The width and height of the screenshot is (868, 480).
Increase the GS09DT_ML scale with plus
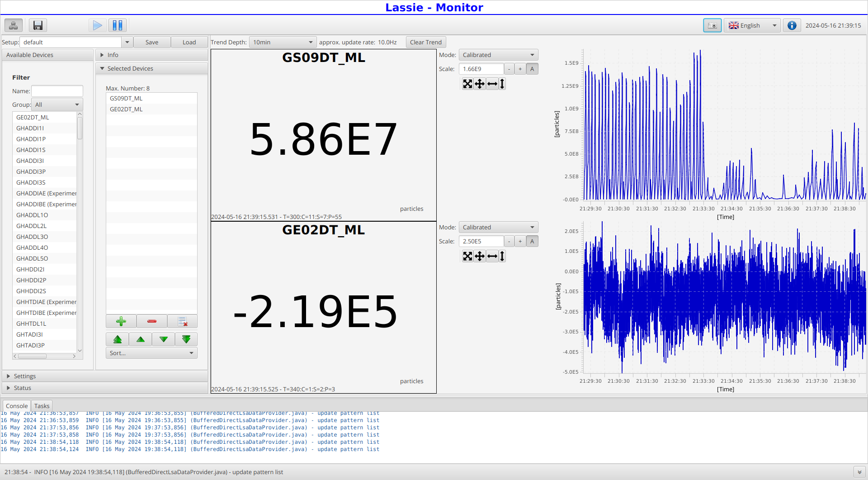tap(520, 69)
